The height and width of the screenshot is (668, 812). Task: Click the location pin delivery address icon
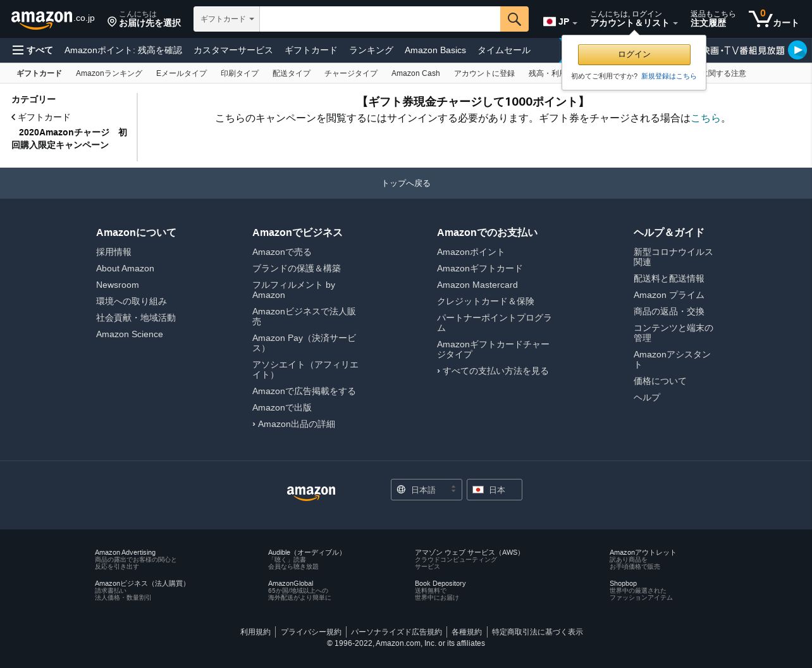(112, 22)
